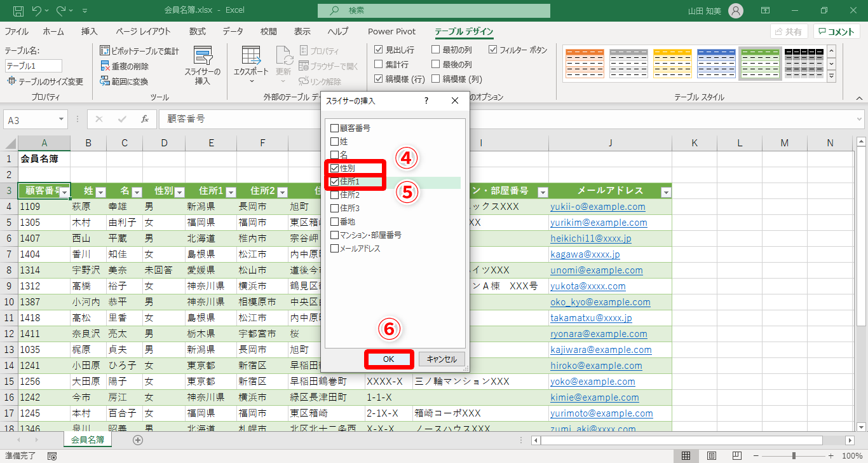Screen dimensions: 868x463
Task: Check 顧客番号 in the slicer dialog
Action: click(x=335, y=128)
